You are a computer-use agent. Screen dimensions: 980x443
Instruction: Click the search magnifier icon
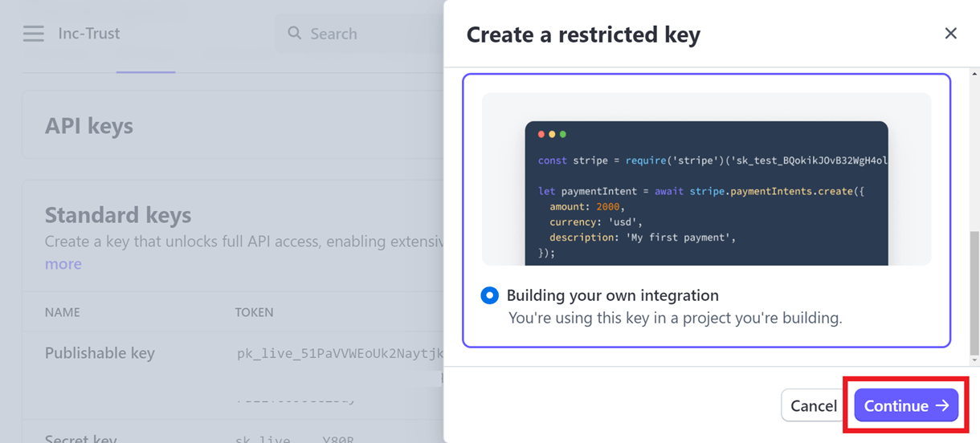295,33
